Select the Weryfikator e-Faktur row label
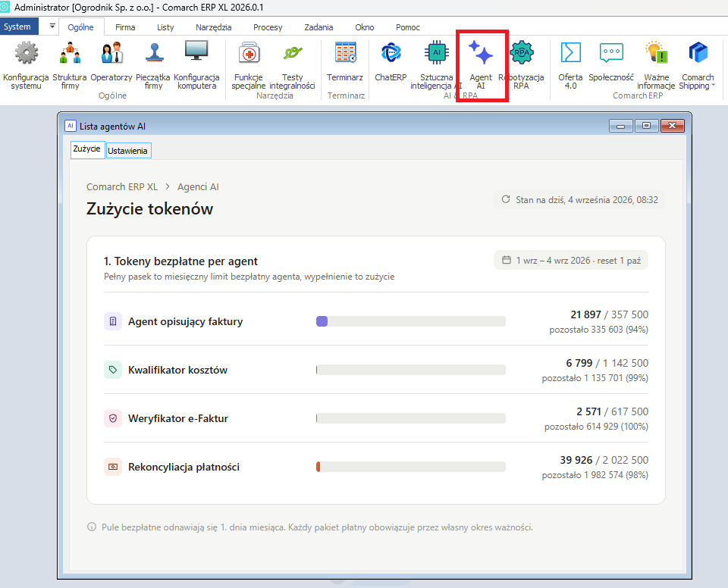The width and height of the screenshot is (728, 588). [x=178, y=418]
